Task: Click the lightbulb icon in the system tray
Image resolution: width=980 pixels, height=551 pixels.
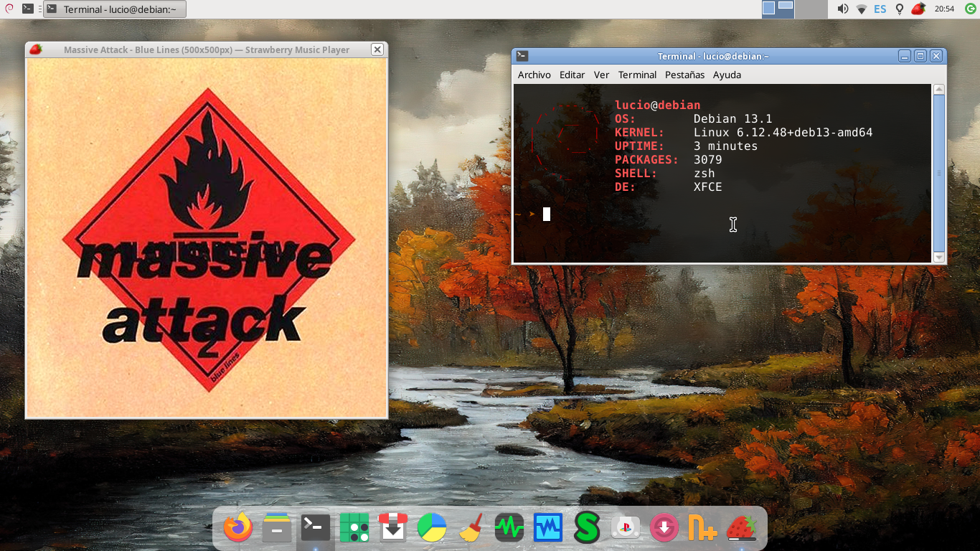Action: (899, 9)
